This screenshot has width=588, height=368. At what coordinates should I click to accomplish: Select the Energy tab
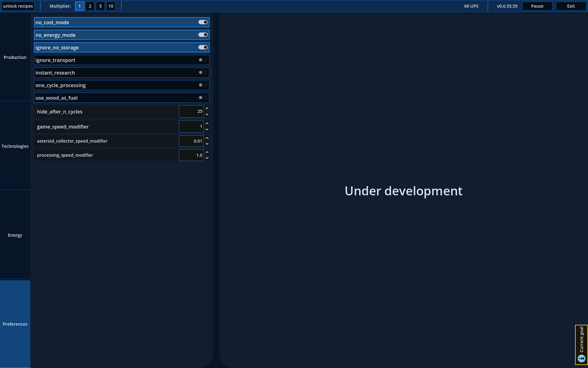(15, 235)
